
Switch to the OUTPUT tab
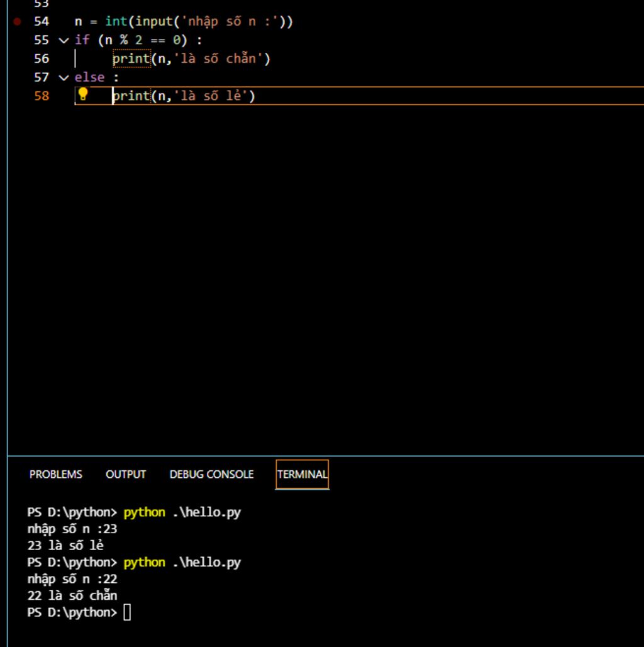[126, 475]
